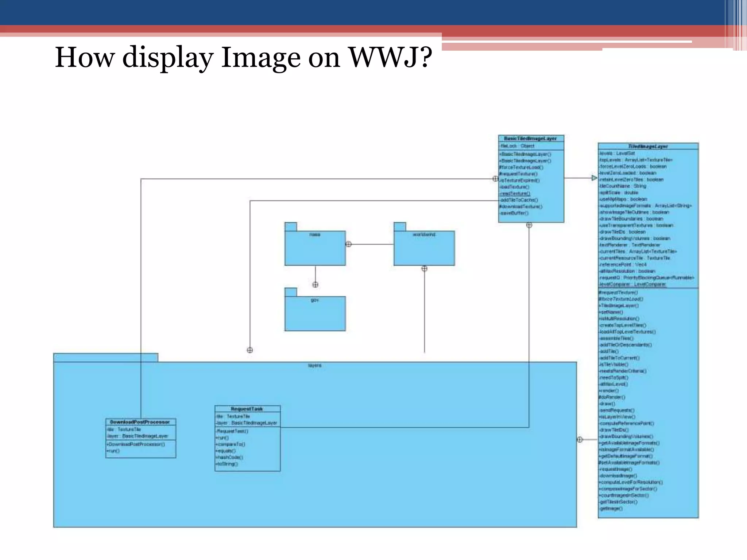Click the containment circle beneath the worldwind package
Screen dimensions: 747x560
424,269
